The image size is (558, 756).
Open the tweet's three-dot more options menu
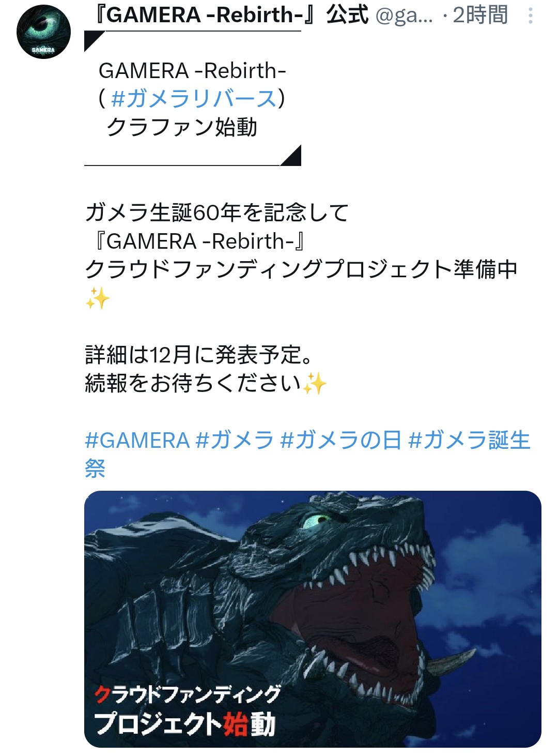(x=530, y=16)
